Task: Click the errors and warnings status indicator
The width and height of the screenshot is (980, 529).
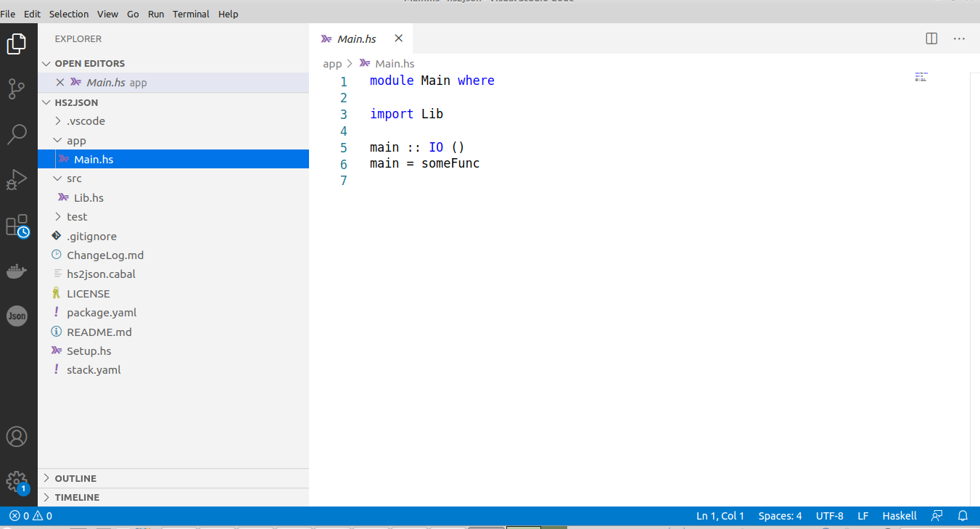Action: [30, 516]
